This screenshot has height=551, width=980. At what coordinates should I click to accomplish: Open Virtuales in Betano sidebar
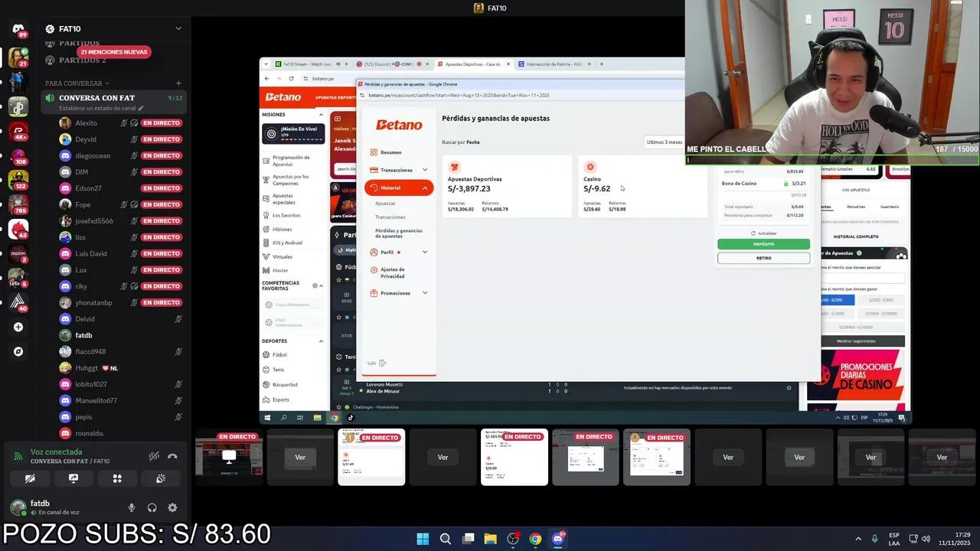[x=283, y=256]
